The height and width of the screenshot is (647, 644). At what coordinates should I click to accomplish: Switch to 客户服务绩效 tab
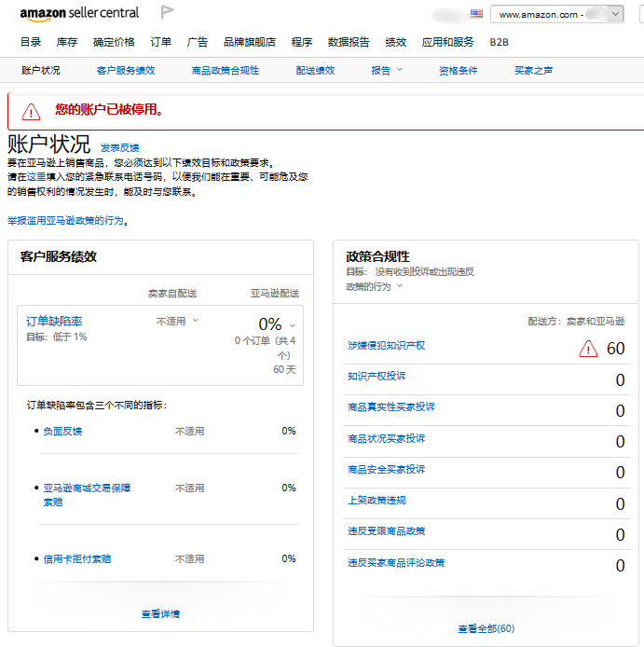[x=125, y=70]
